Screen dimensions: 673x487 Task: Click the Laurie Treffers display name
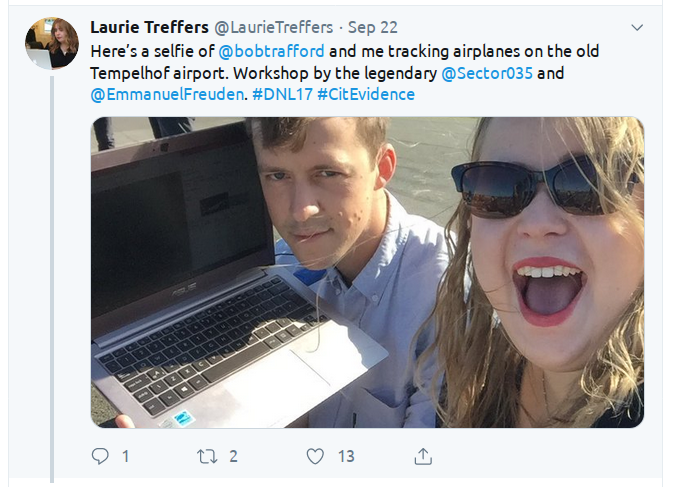pos(149,27)
